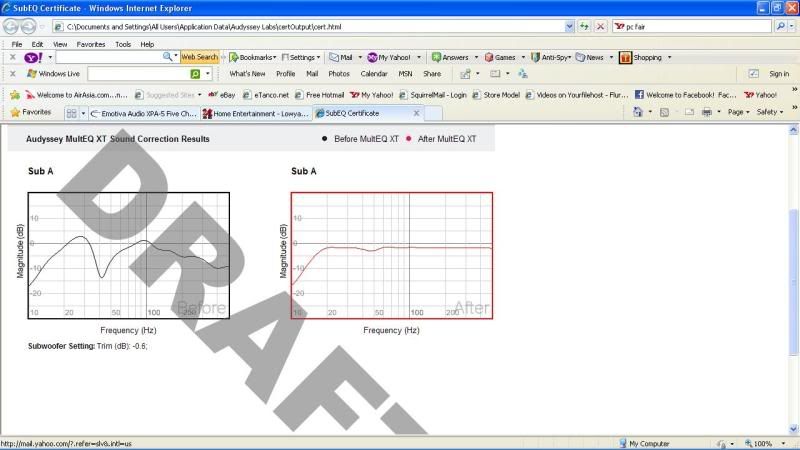Click the Sign in link on Windows Live toolbar
Image resolution: width=800 pixels, height=450 pixels.
778,74
